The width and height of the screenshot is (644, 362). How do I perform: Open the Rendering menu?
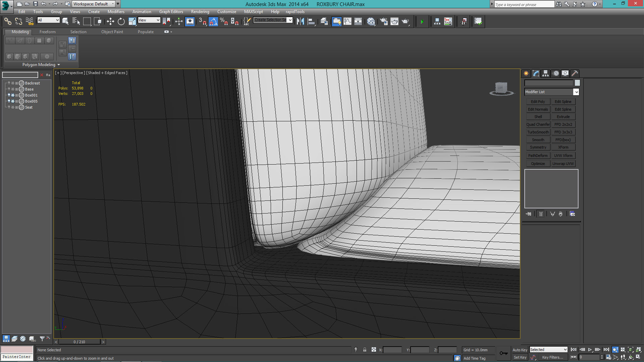200,12
